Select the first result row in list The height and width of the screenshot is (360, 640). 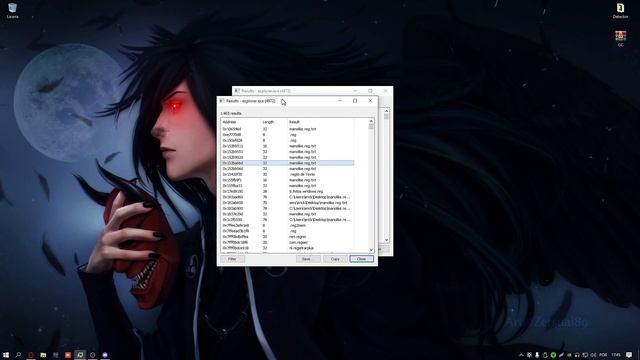[x=287, y=129]
